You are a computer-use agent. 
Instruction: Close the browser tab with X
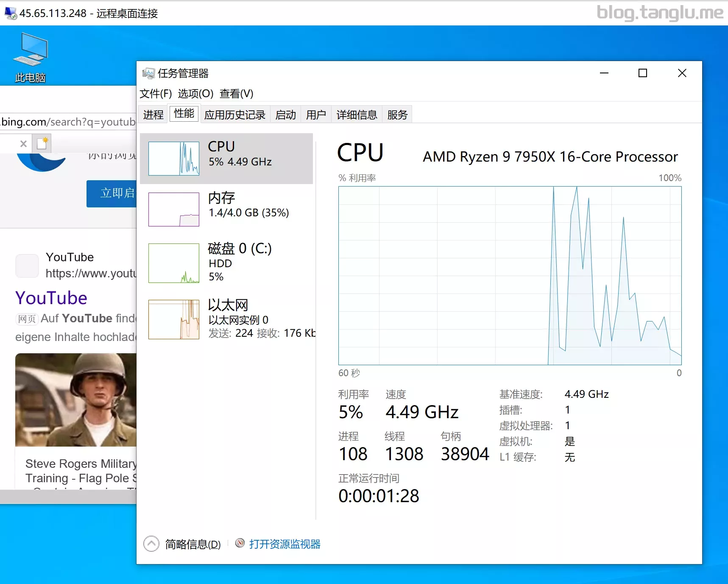tap(24, 144)
